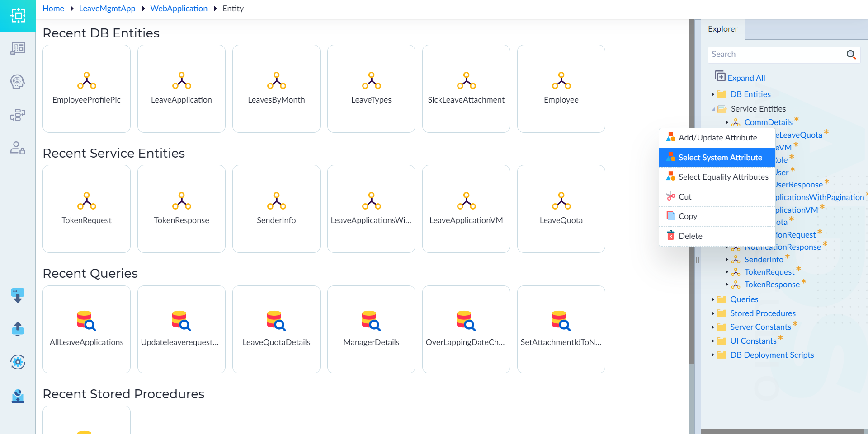The height and width of the screenshot is (434, 868).
Task: Choose Cut from the context menu
Action: pos(717,197)
